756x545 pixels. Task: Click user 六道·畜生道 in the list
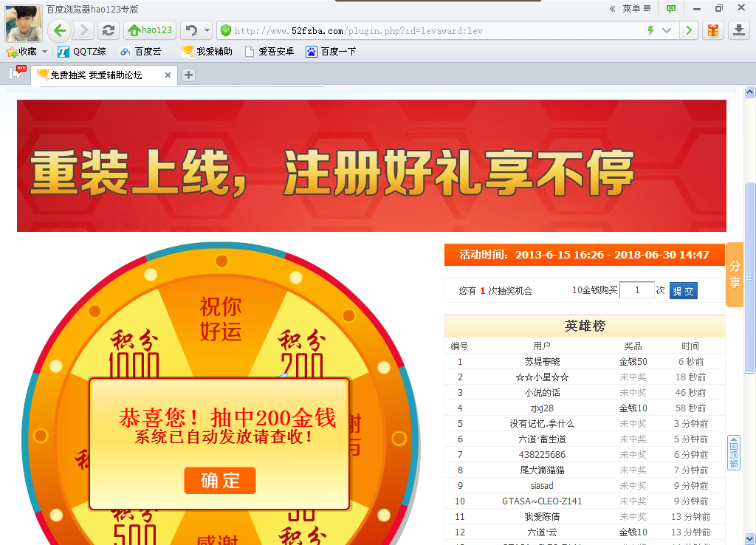542,439
